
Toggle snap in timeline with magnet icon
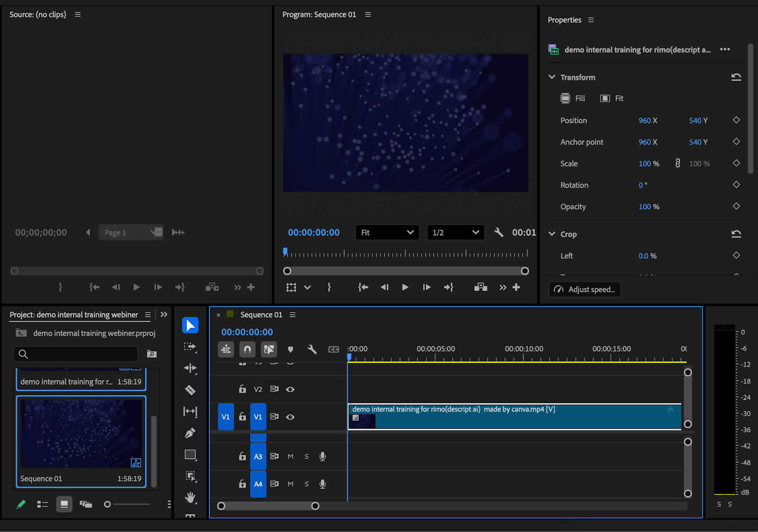pos(247,350)
